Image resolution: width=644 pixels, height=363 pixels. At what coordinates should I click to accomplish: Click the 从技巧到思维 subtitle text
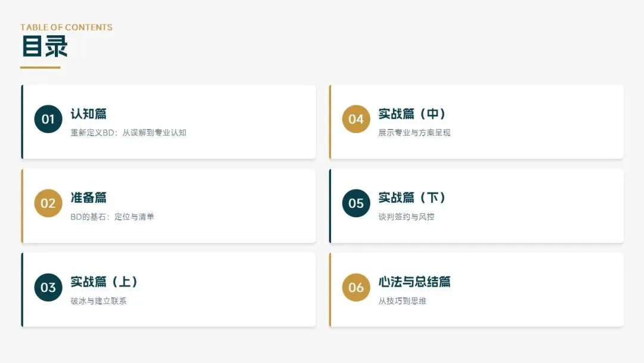[402, 301]
